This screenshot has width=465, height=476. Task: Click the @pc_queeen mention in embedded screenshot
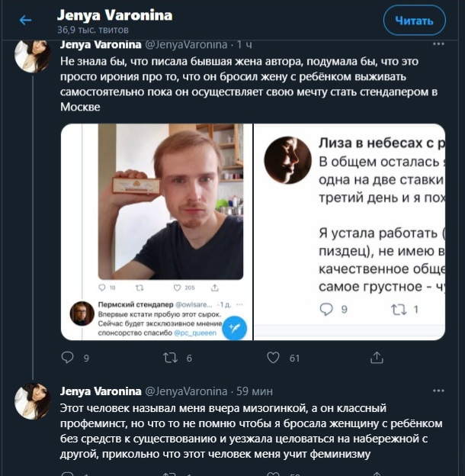click(195, 333)
